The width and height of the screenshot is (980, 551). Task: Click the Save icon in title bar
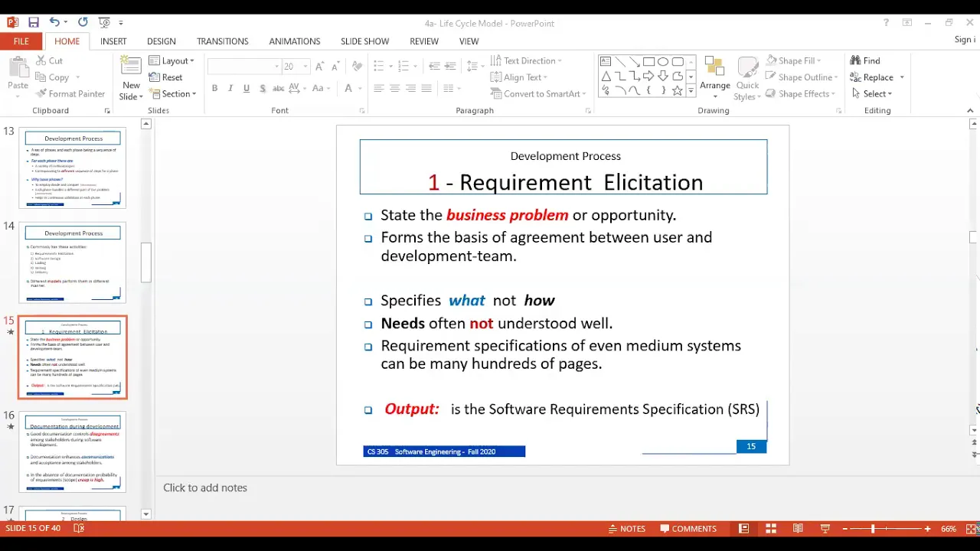33,22
